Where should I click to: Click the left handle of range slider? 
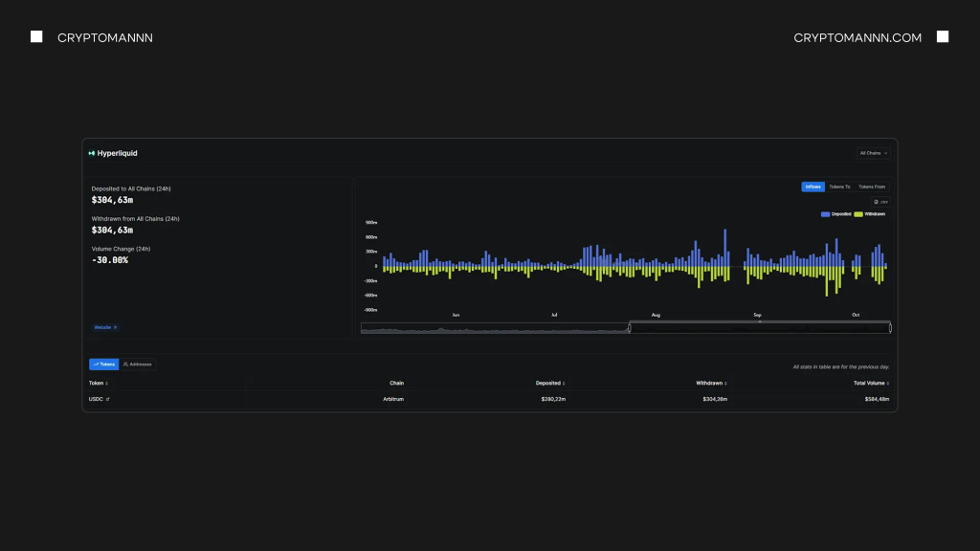pyautogui.click(x=629, y=328)
